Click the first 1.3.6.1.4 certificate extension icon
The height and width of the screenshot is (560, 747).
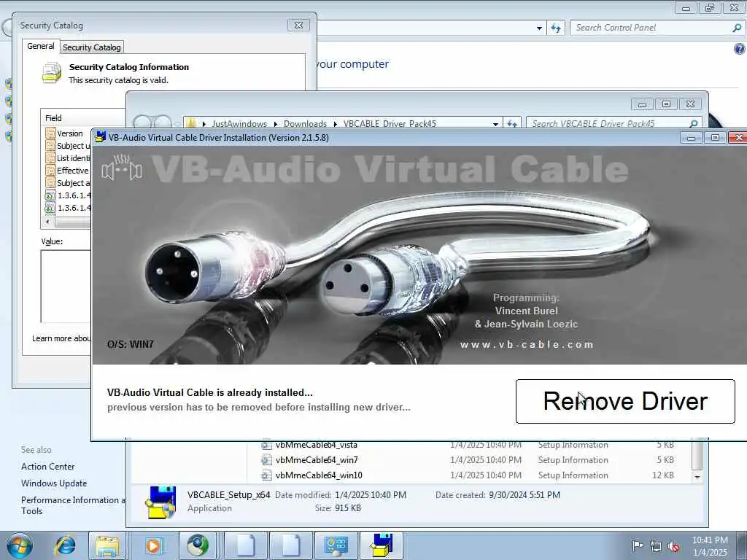tap(50, 195)
